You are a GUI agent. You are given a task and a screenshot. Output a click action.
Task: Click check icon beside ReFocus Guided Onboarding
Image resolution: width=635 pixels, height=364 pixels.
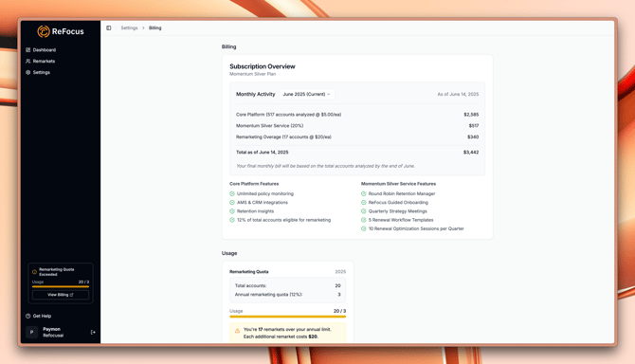point(364,203)
